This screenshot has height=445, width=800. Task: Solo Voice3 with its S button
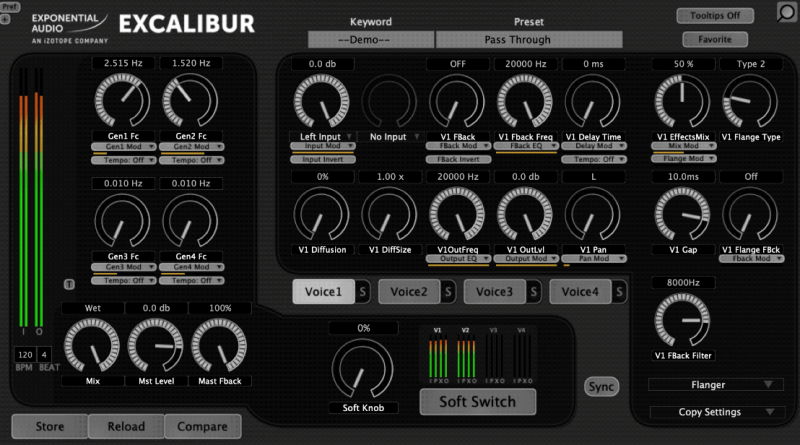[534, 292]
